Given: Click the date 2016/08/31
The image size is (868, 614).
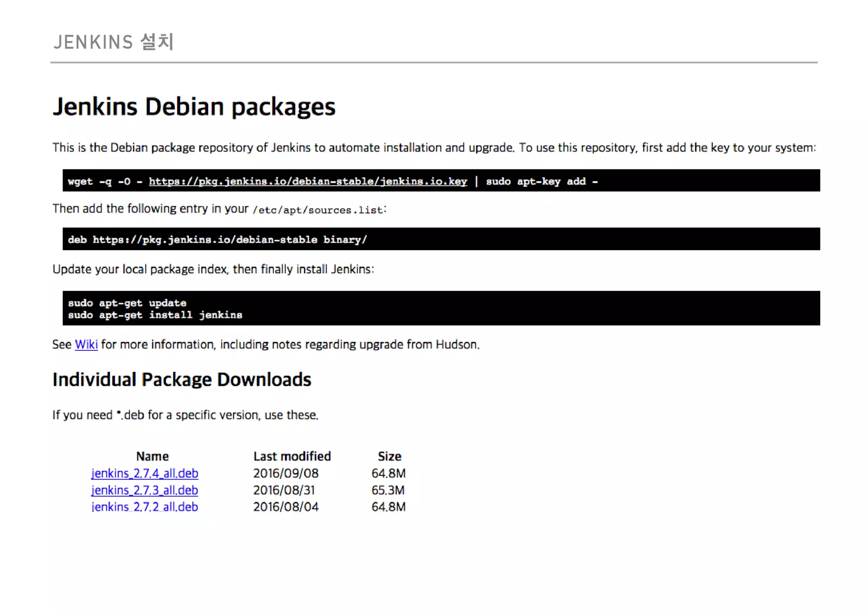Looking at the screenshot, I should (x=284, y=490).
